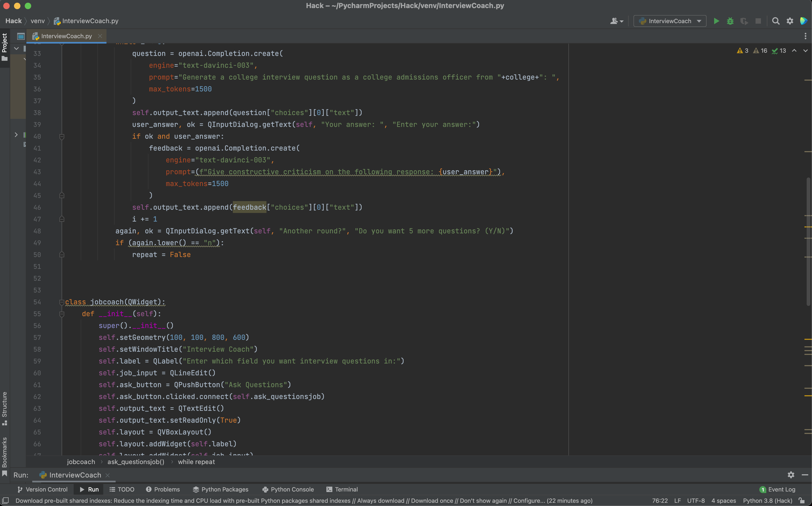
Task: Switch to the Python Console tab
Action: 288,489
